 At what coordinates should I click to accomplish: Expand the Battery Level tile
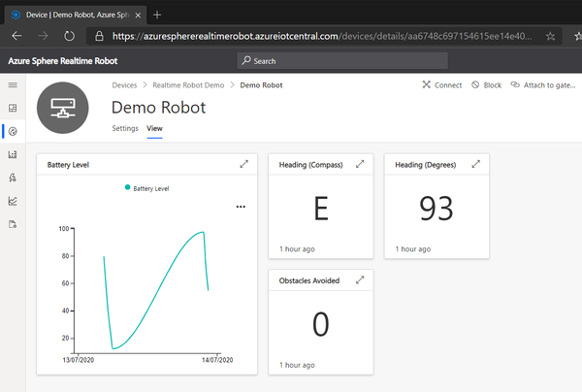[243, 164]
